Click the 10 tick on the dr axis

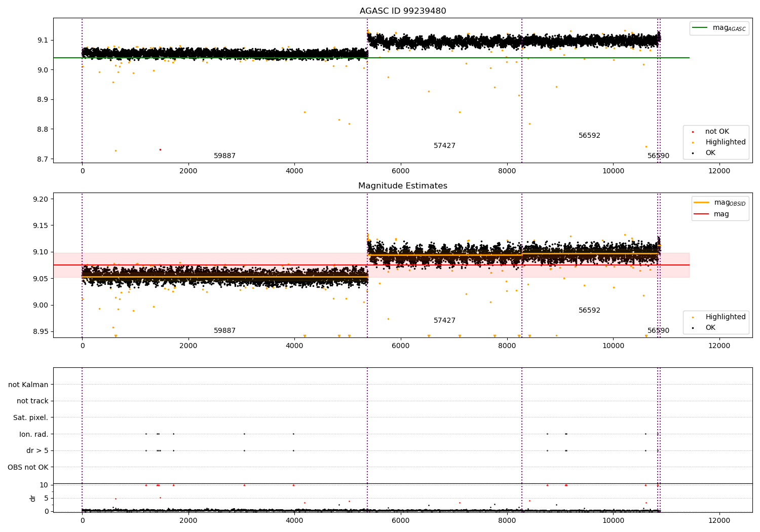44,485
